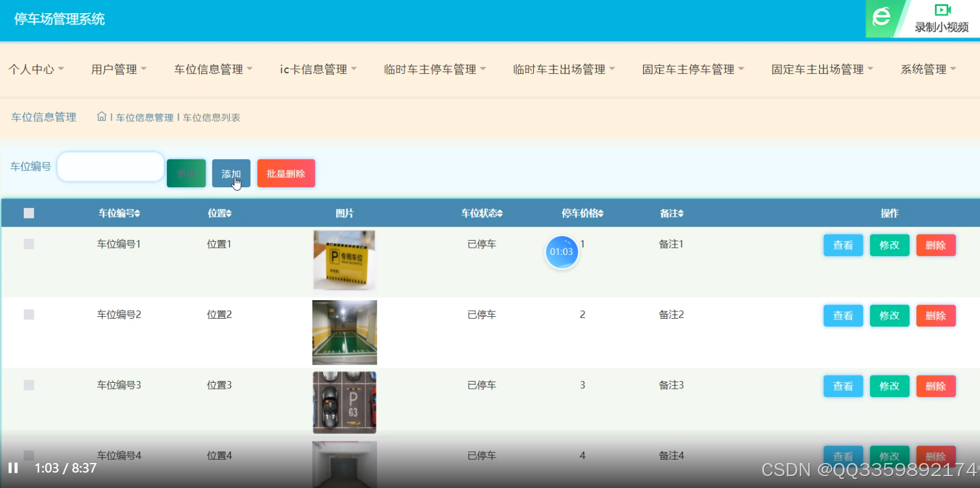Click the 图片 column header
980x488 pixels.
[344, 213]
